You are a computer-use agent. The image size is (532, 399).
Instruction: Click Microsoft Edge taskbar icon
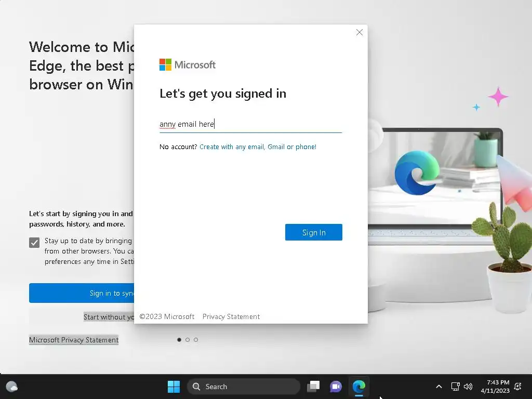[x=358, y=387]
